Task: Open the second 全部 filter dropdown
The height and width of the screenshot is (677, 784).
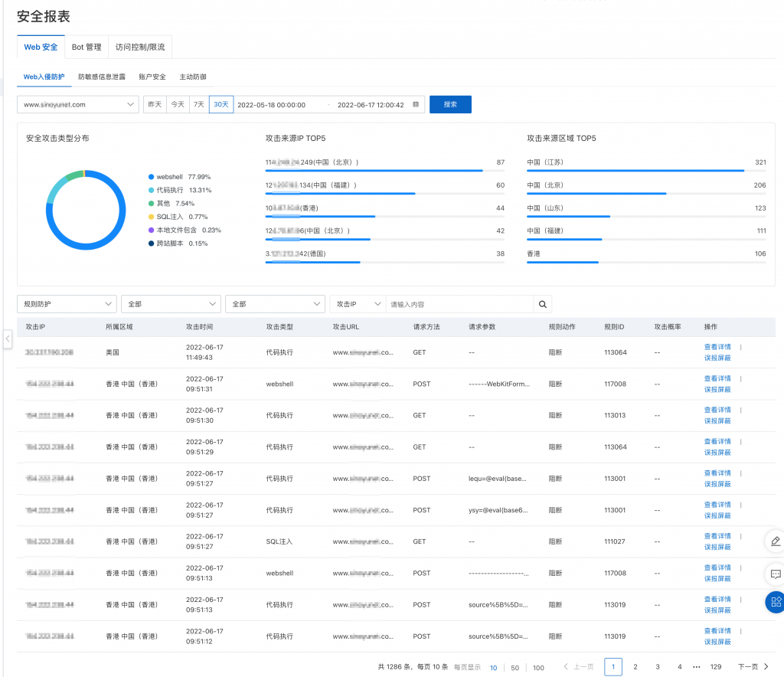Action: click(x=276, y=304)
